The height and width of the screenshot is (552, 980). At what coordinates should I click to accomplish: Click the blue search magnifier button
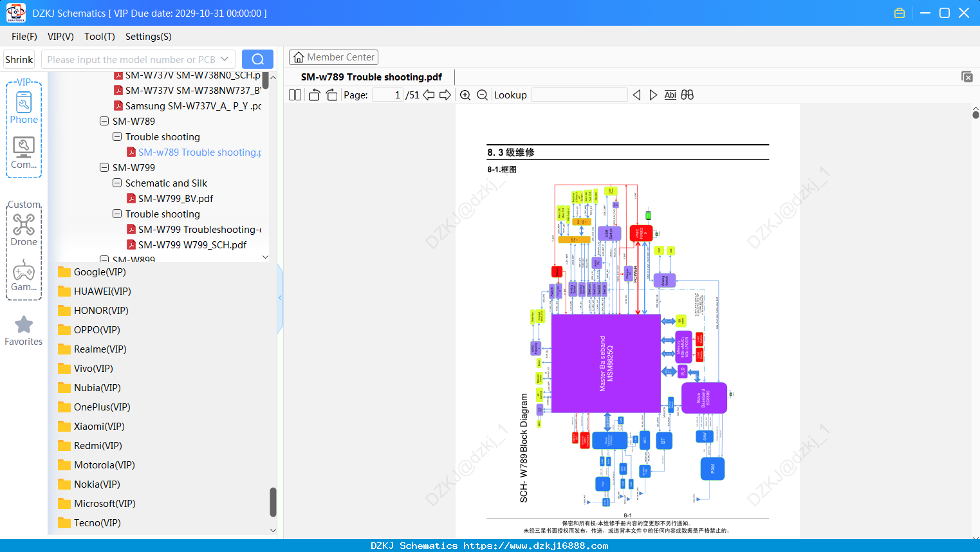point(257,59)
